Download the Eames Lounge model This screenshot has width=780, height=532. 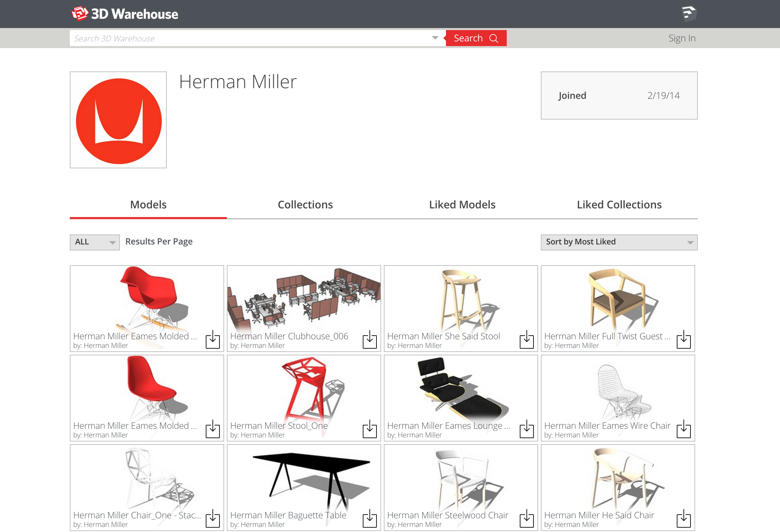click(x=526, y=429)
